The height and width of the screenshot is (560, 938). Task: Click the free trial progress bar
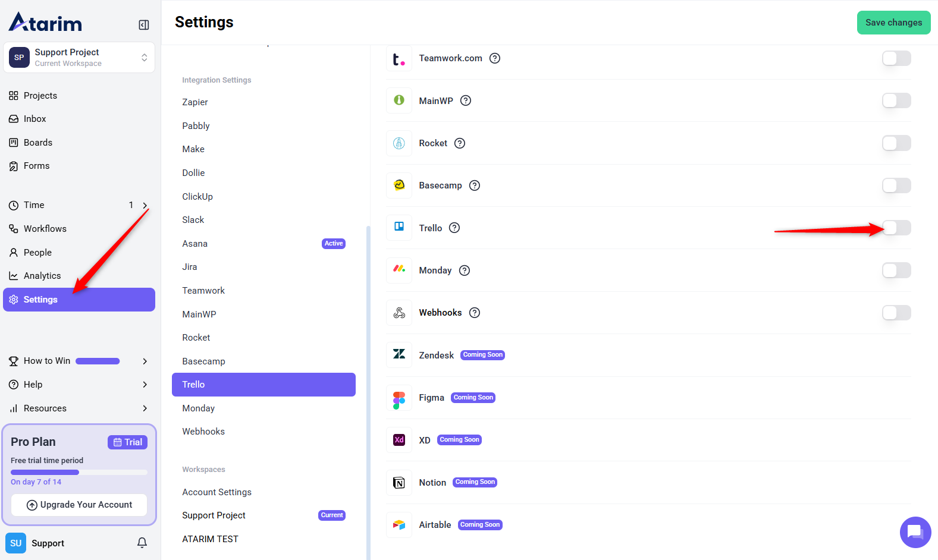pyautogui.click(x=79, y=472)
